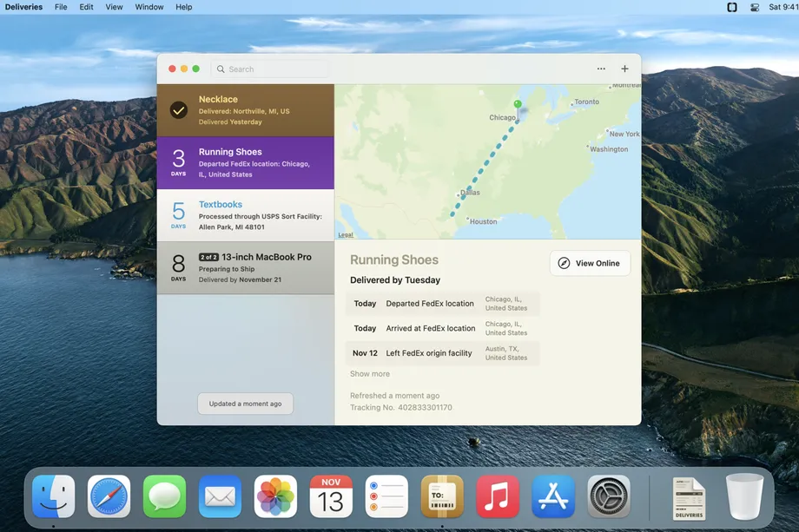Click the compass icon in View Online
799x532 pixels.
click(564, 263)
